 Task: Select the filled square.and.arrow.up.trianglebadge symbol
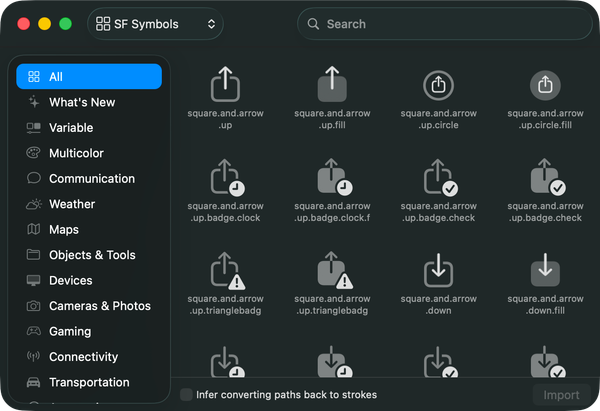pos(334,271)
